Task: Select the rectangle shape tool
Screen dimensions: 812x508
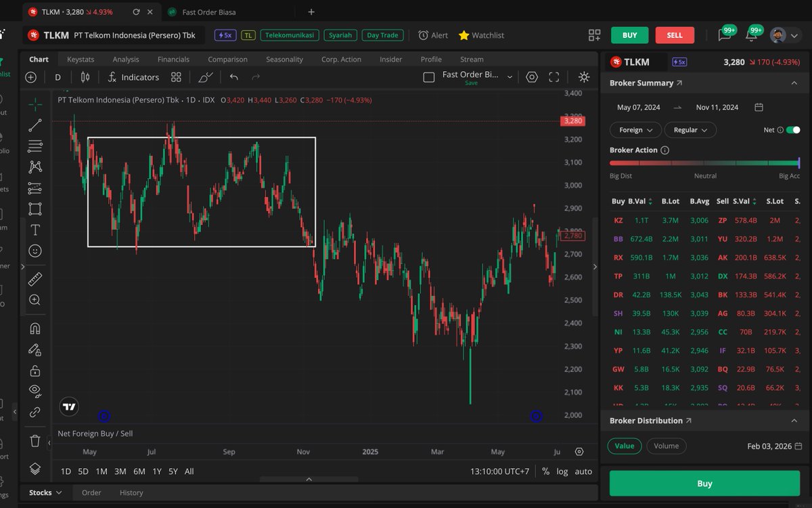Action: point(35,209)
